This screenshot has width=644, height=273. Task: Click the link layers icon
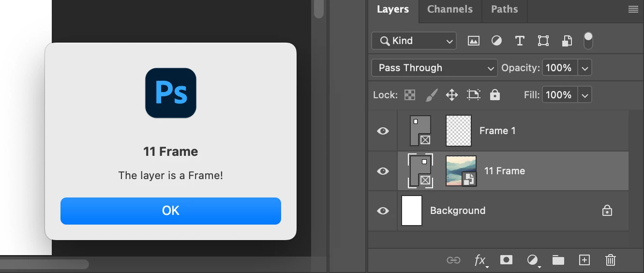[453, 260]
